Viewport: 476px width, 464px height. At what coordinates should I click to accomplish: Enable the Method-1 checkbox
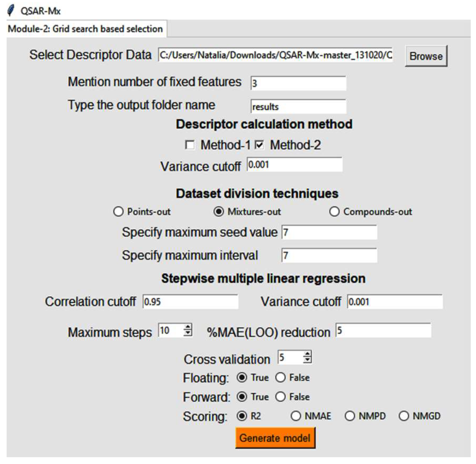tap(190, 145)
